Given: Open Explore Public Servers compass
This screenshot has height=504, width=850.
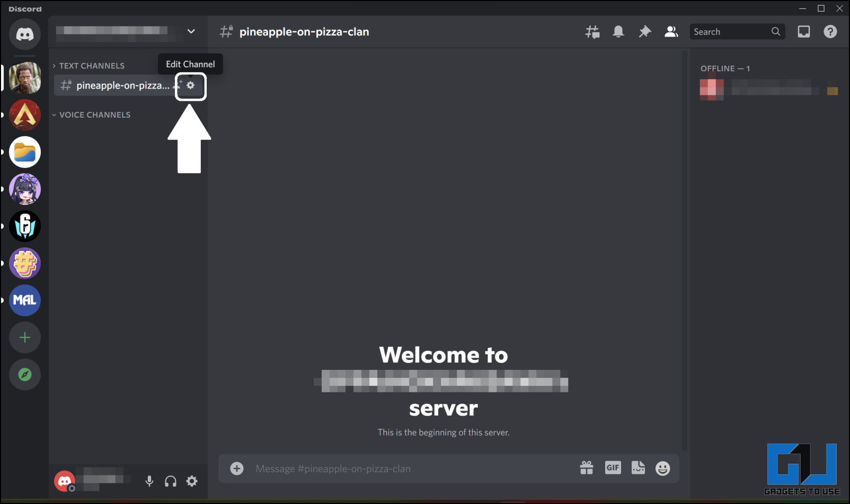Looking at the screenshot, I should (x=25, y=375).
